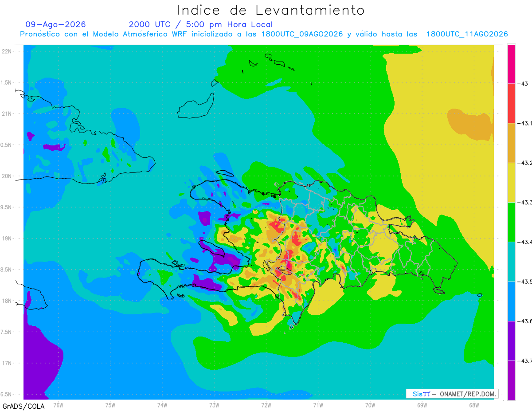Screen dimensions: 532x411
Task: Click the 'SisTT - ONAMET/REP.DOM.' credit box
Action: (452, 394)
